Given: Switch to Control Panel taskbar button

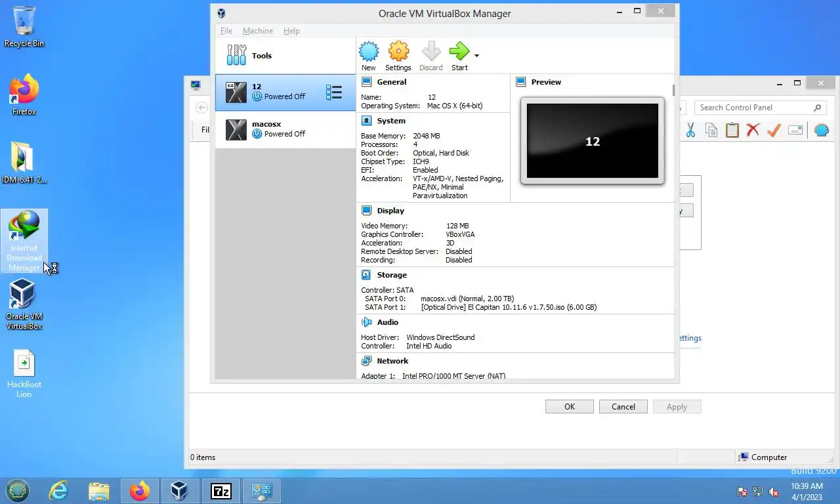Looking at the screenshot, I should [x=262, y=490].
